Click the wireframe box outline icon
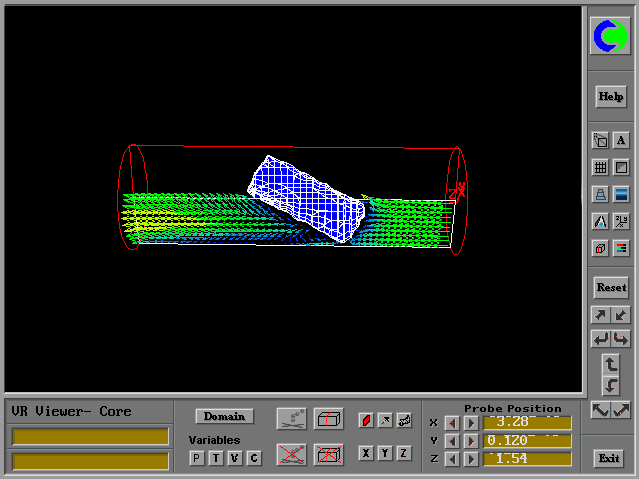The width and height of the screenshot is (639, 479). point(328,419)
